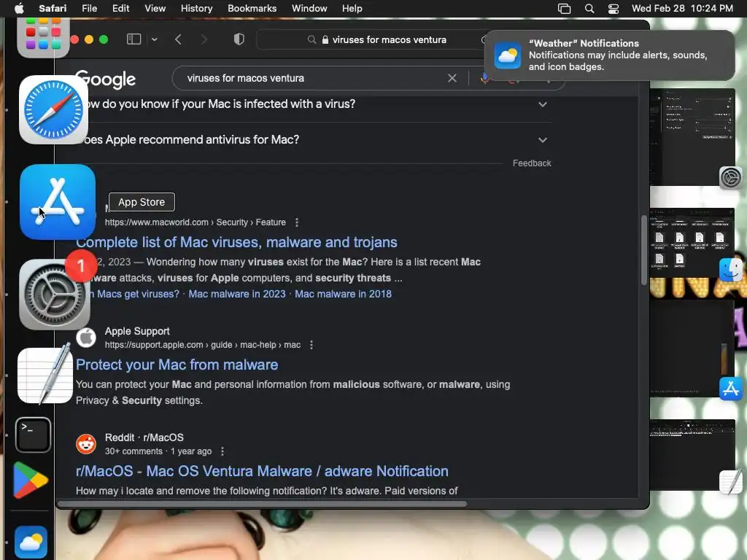The height and width of the screenshot is (560, 747).
Task: Click Reddit result favicon
Action: coord(86,444)
